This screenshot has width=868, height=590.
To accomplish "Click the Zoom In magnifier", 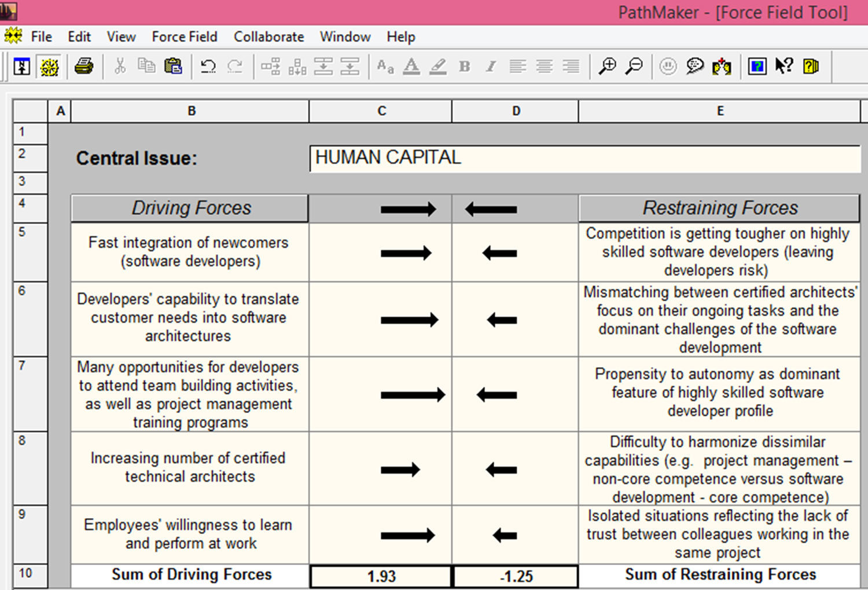I will click(607, 67).
